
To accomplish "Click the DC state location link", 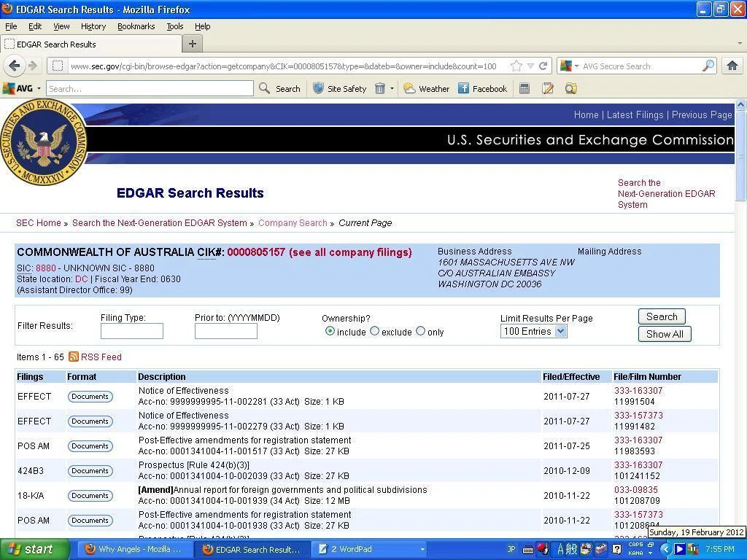I will pyautogui.click(x=82, y=279).
